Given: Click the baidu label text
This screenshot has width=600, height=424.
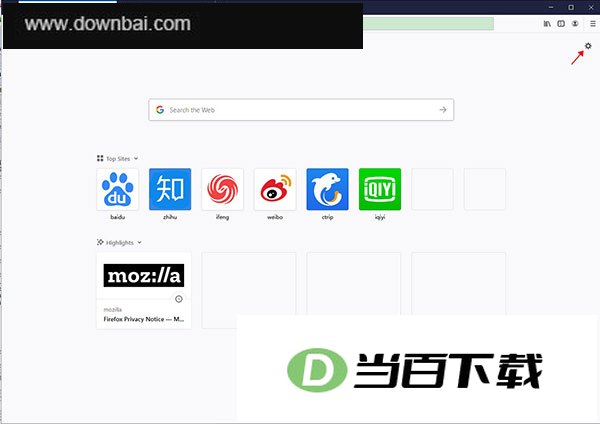Looking at the screenshot, I should (x=117, y=217).
